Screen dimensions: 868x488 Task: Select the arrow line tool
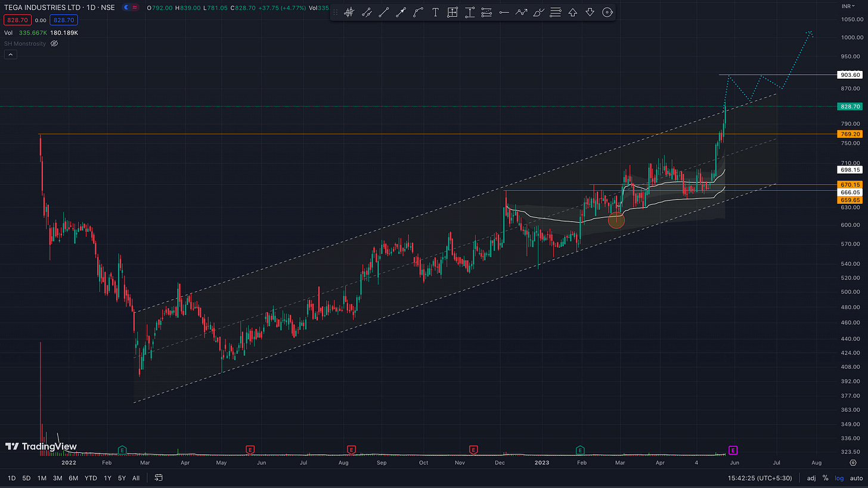(401, 12)
